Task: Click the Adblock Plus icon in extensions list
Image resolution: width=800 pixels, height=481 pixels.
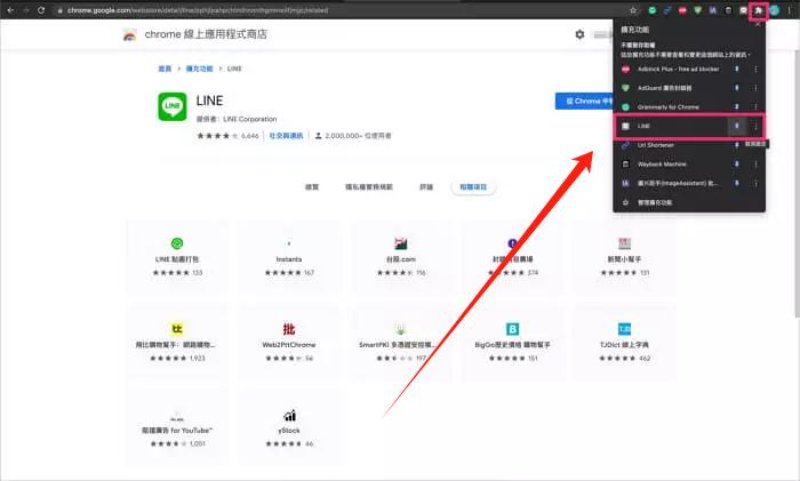Action: pyautogui.click(x=625, y=70)
